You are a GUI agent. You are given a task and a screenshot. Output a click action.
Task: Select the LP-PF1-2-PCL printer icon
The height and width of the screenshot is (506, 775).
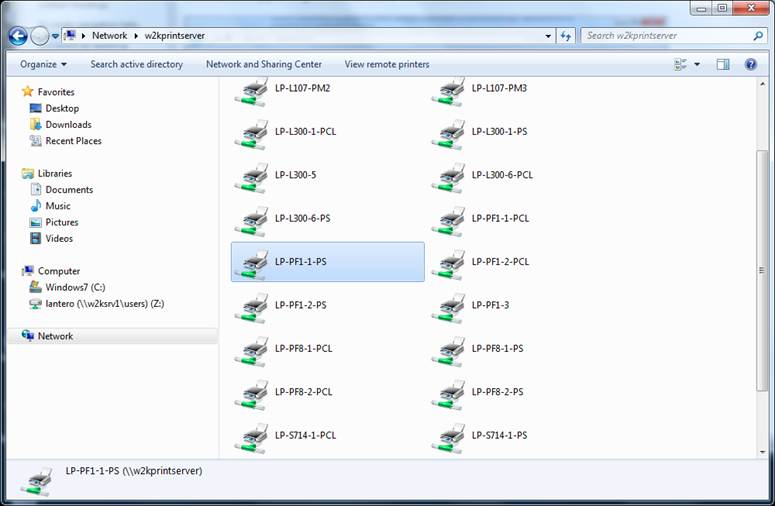coord(447,265)
